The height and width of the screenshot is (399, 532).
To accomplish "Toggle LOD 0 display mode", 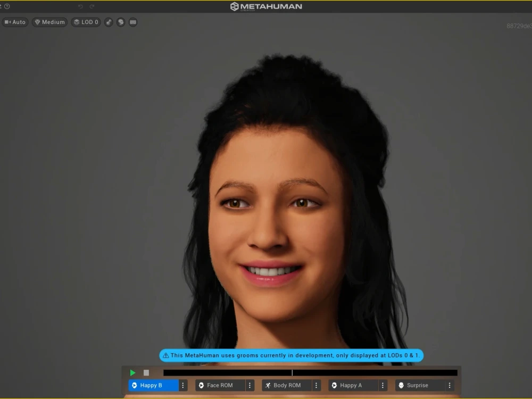I will (86, 22).
